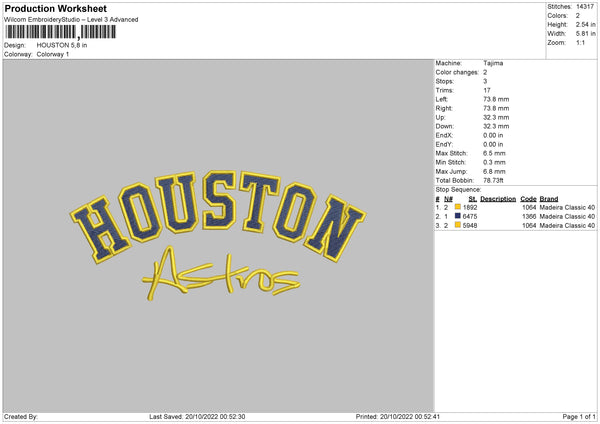Image resolution: width=600 pixels, height=424 pixels.
Task: Click 'Last Saved: 20/10/2022 00:52:30' footer text
Action: coord(197,417)
